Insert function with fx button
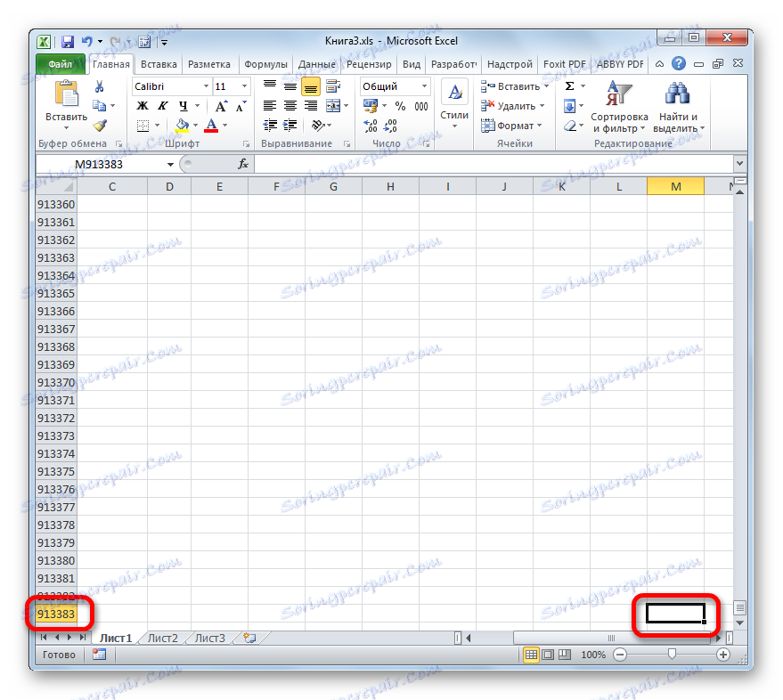This screenshot has width=783, height=700. coord(243,164)
